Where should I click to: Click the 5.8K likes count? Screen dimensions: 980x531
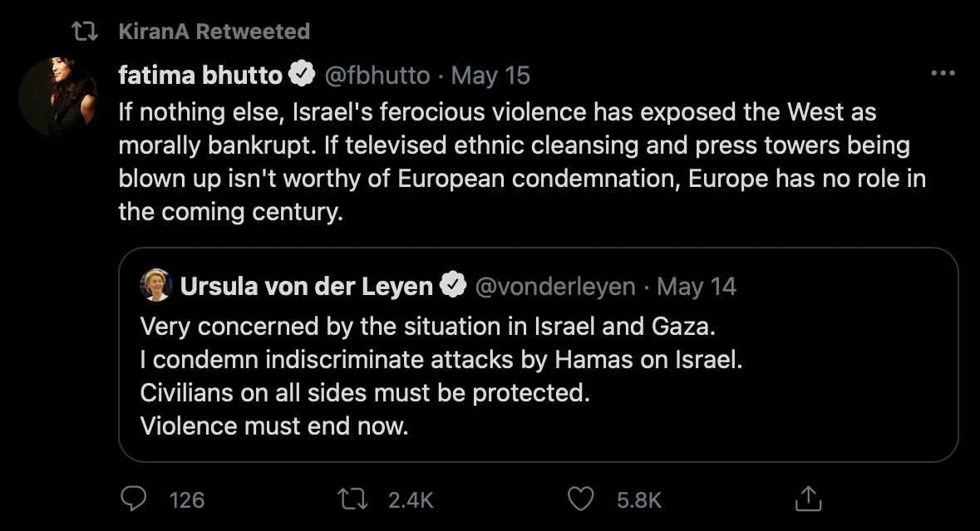pos(638,499)
